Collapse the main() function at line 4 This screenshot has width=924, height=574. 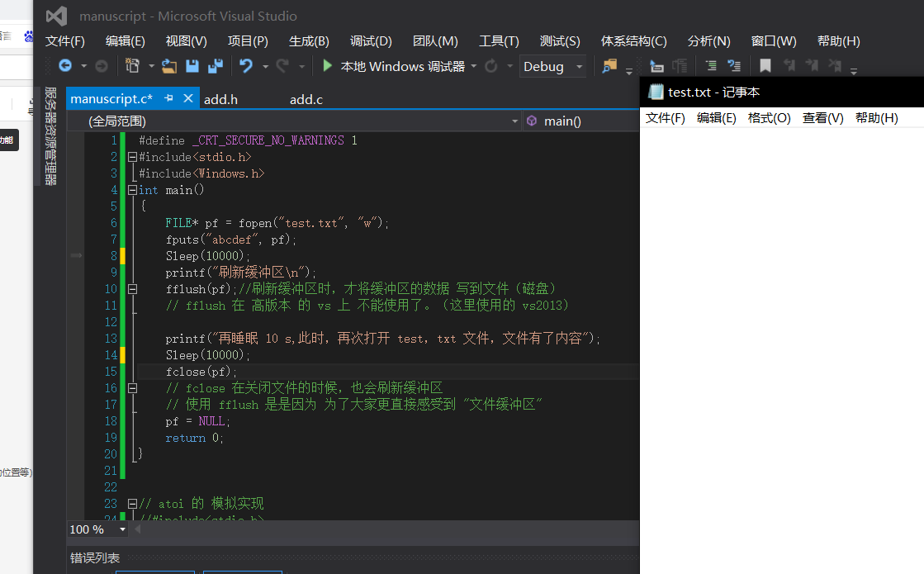point(133,190)
